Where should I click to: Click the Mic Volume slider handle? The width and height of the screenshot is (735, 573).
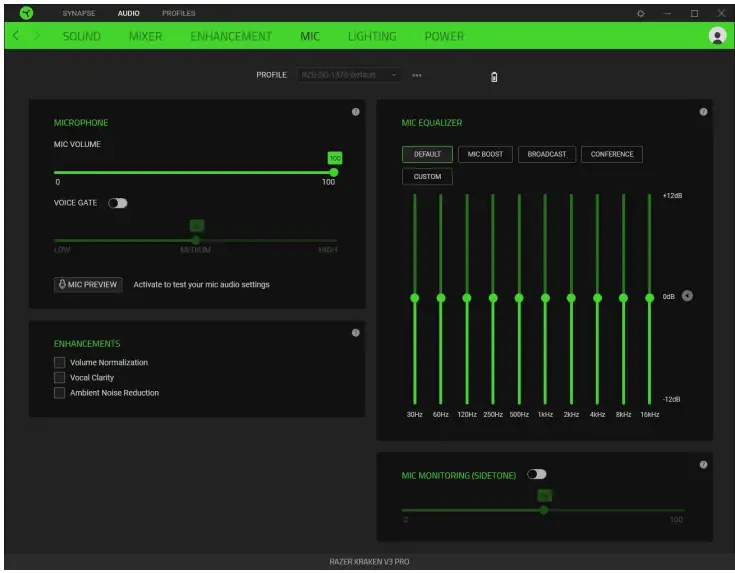(333, 172)
